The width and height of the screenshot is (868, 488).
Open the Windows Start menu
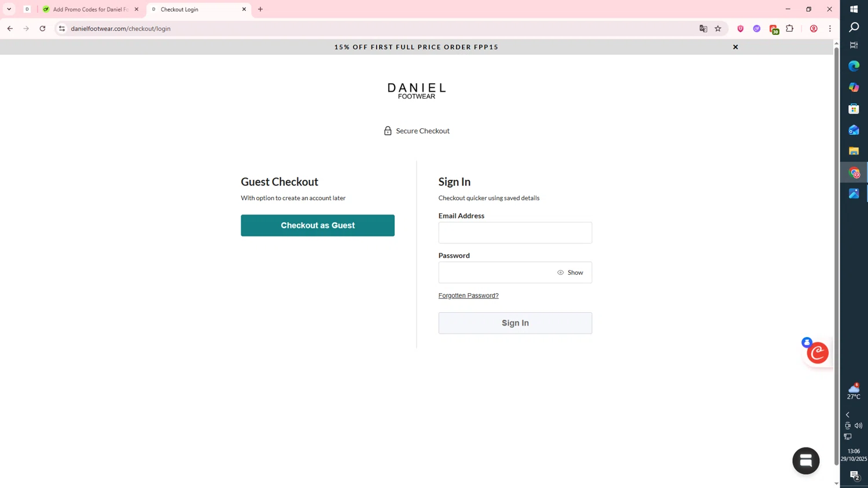coord(854,9)
